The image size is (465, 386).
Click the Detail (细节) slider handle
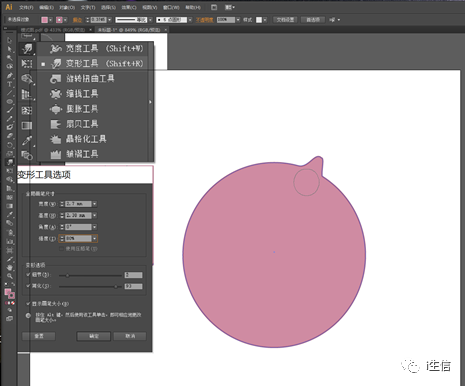click(x=67, y=275)
